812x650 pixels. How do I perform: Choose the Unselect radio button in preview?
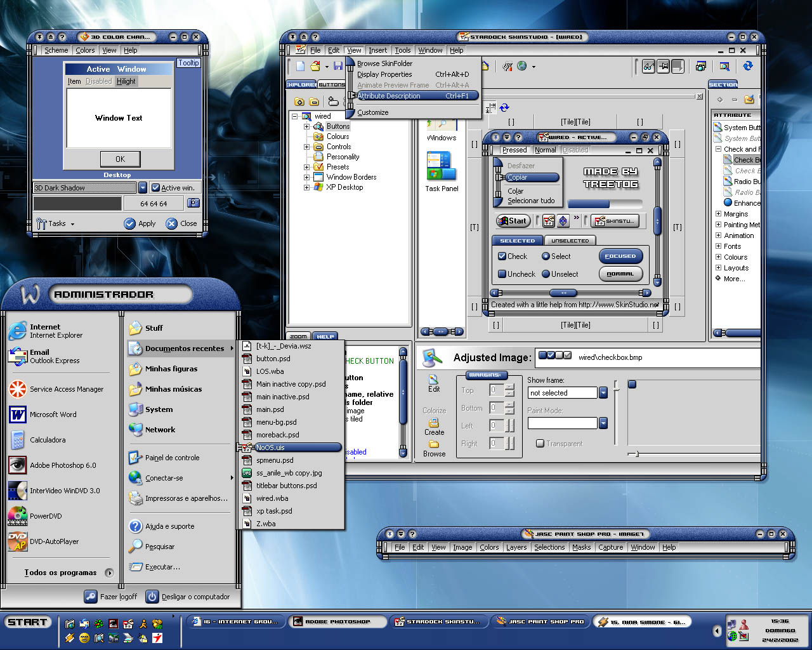click(546, 274)
